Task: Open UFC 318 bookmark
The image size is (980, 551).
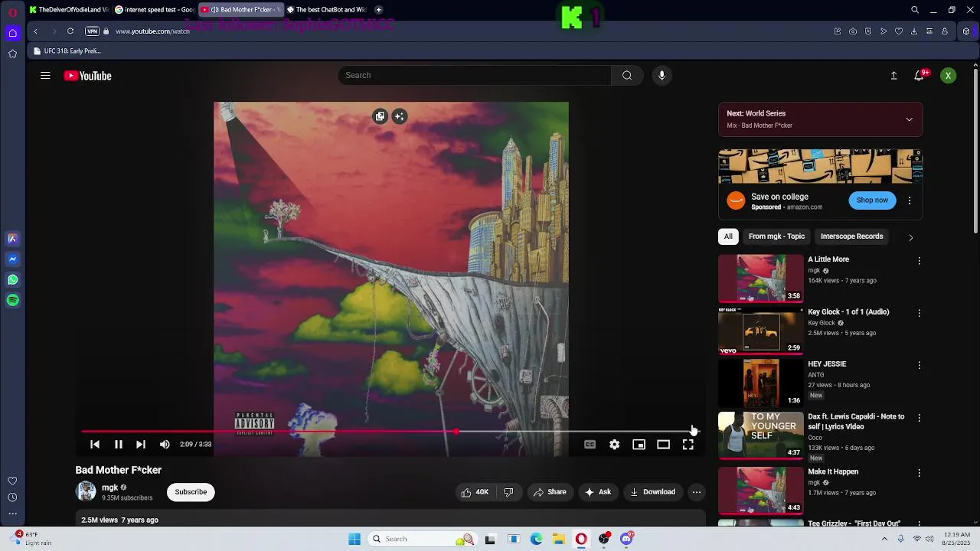Action: coord(67,51)
